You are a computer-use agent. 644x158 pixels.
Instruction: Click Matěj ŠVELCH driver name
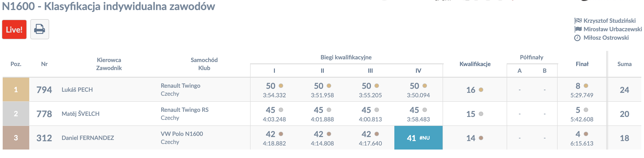[x=80, y=114]
